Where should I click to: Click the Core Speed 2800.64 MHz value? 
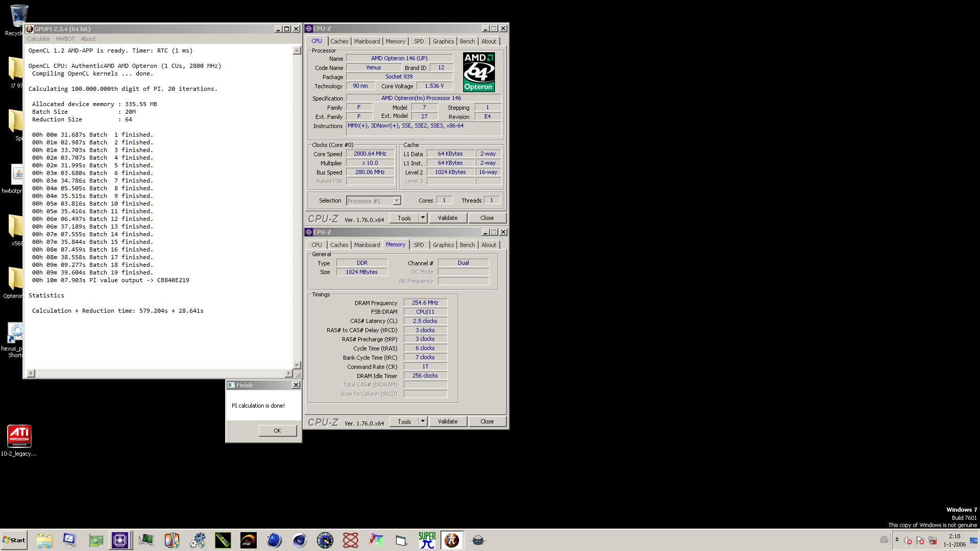[x=370, y=154]
